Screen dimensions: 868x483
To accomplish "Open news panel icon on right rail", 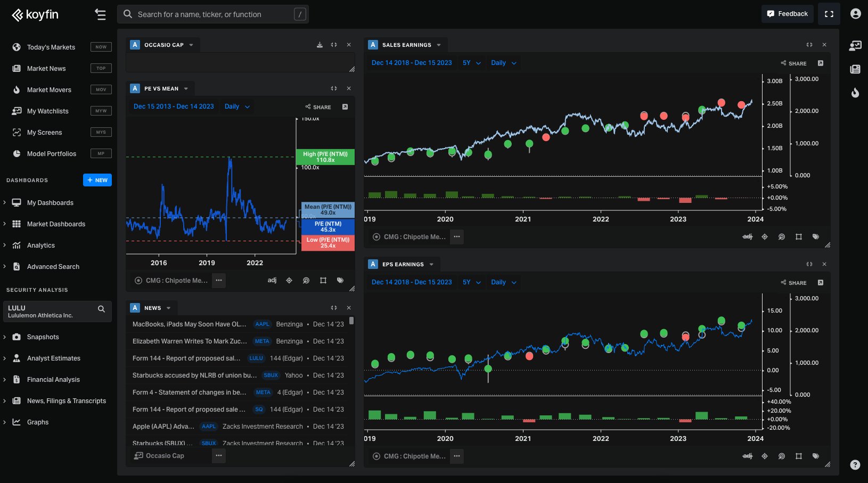I will point(855,69).
